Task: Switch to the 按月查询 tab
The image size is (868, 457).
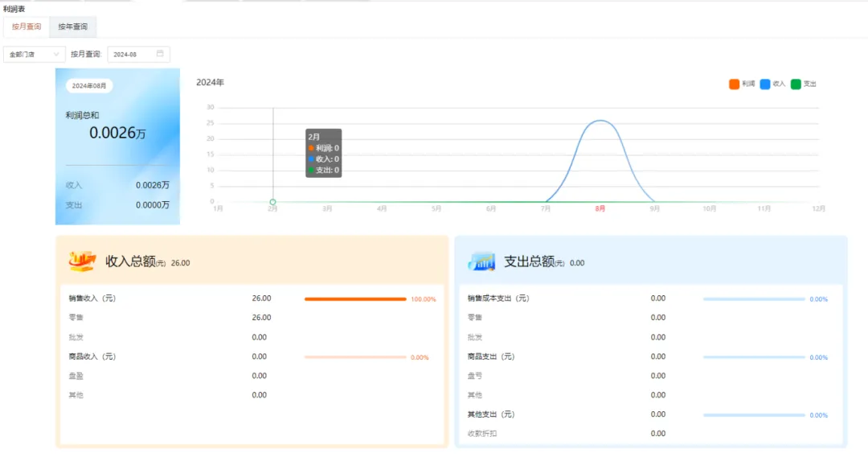Action: tap(27, 27)
